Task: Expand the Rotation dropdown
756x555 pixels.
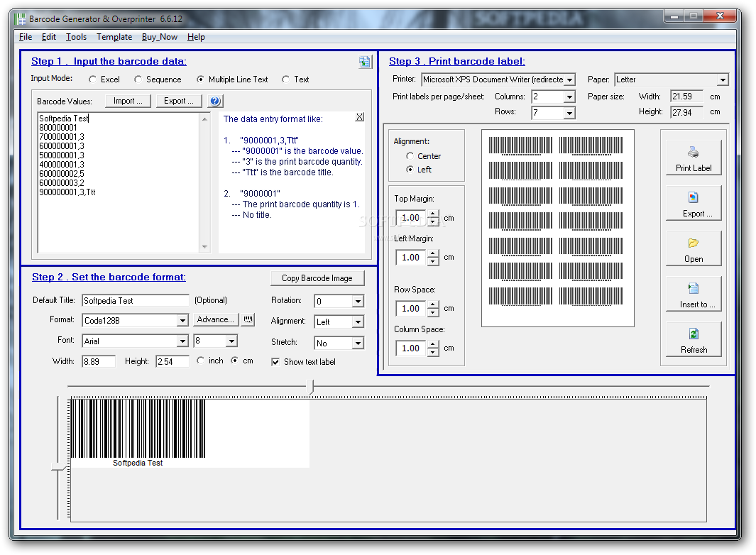Action: click(358, 302)
